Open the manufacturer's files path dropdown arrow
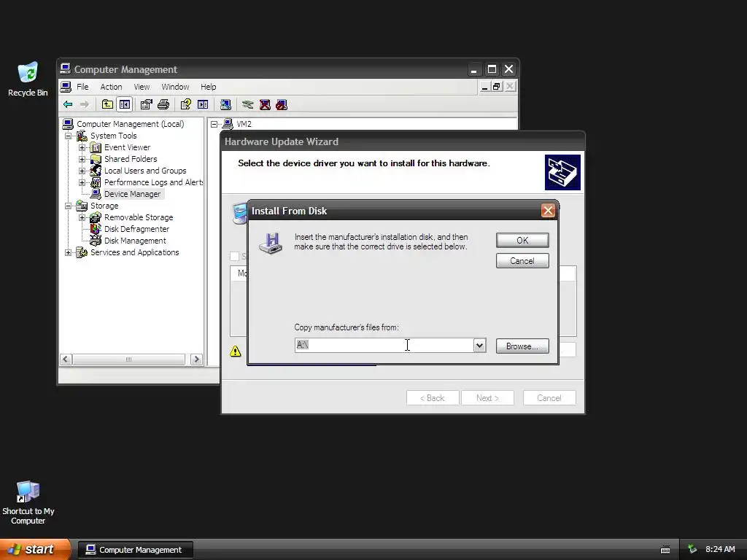747x560 pixels. coord(480,345)
